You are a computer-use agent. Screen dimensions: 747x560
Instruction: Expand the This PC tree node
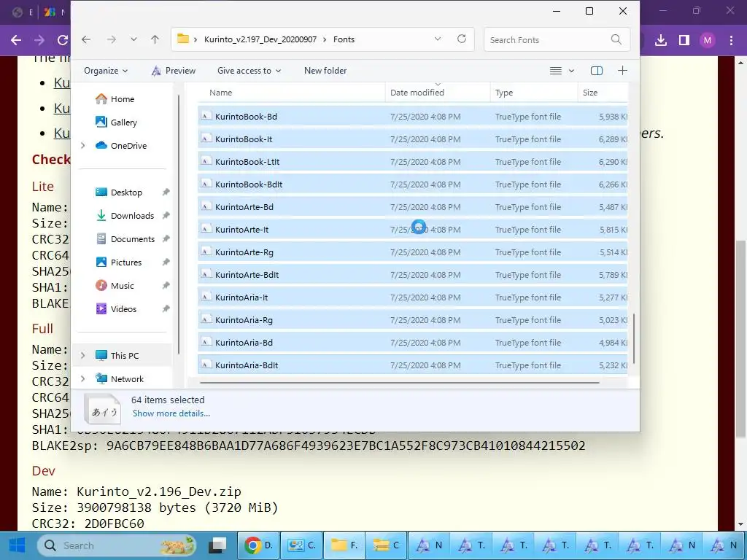coord(83,356)
